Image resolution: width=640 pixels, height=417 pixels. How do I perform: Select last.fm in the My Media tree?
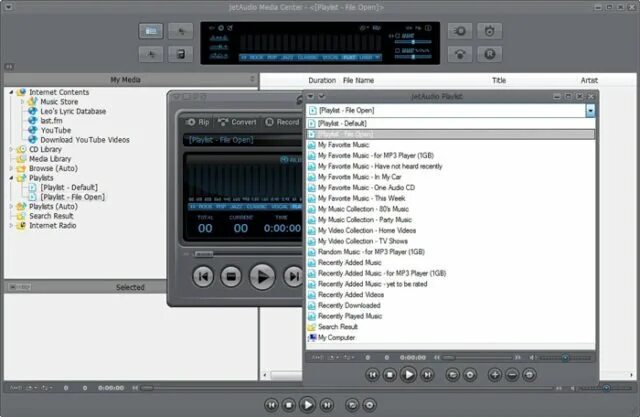click(x=51, y=121)
